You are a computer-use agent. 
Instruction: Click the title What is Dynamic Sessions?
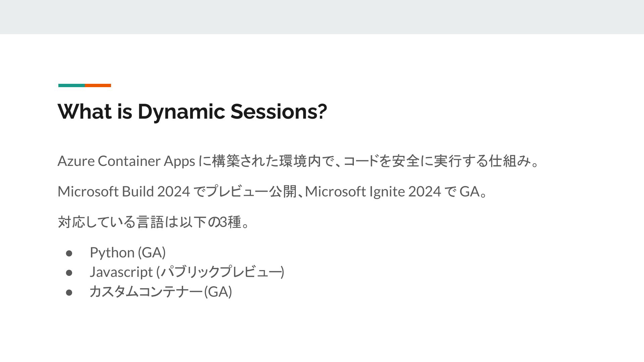pos(192,112)
